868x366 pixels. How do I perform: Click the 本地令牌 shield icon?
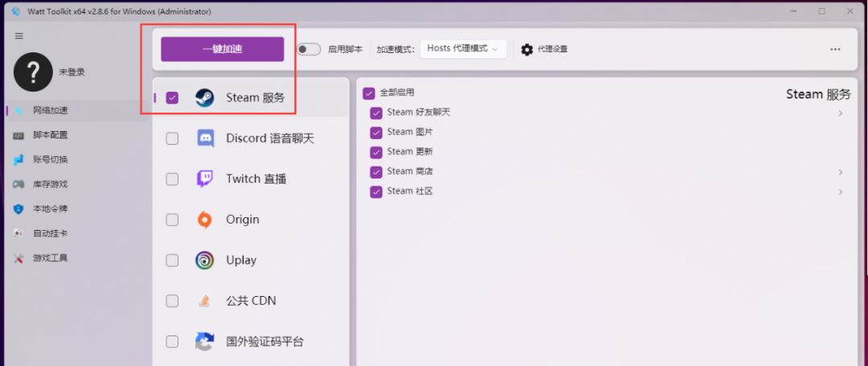pyautogui.click(x=18, y=209)
